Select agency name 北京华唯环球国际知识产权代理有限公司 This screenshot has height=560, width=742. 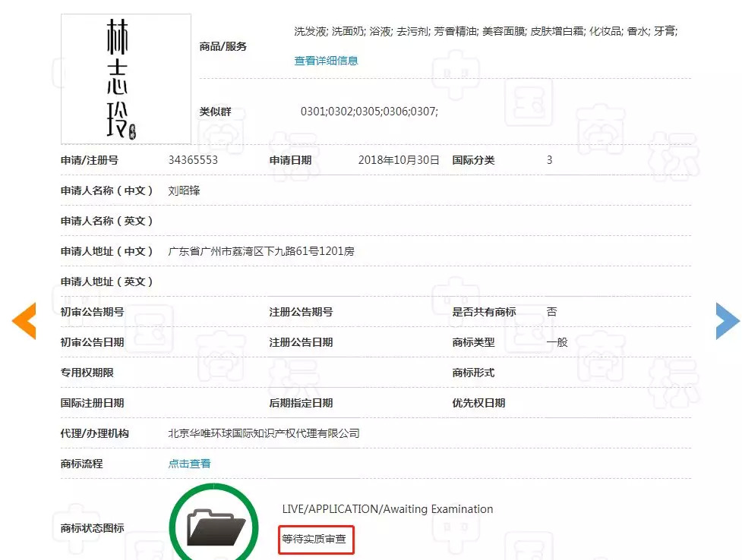tap(264, 433)
